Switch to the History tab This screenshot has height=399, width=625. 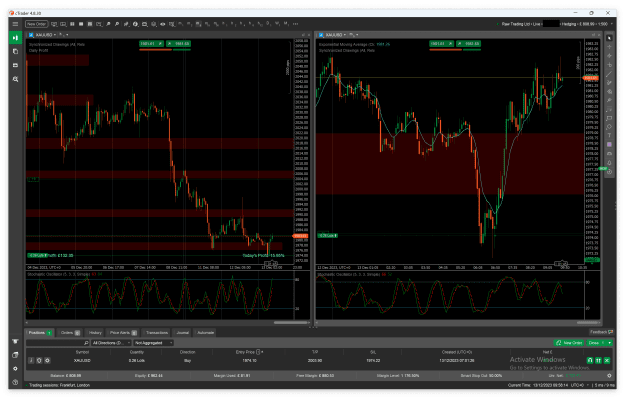(x=95, y=332)
